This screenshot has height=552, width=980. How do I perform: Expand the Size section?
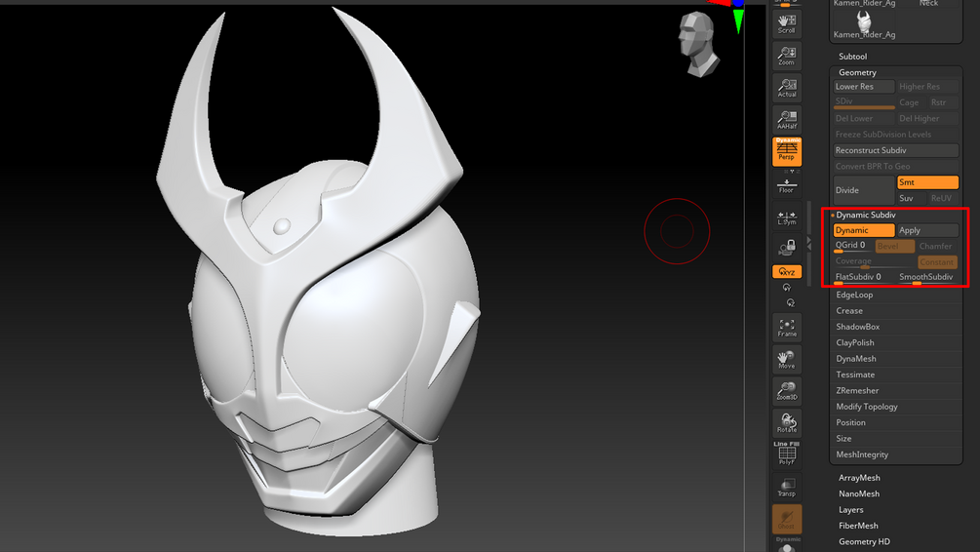(x=843, y=438)
